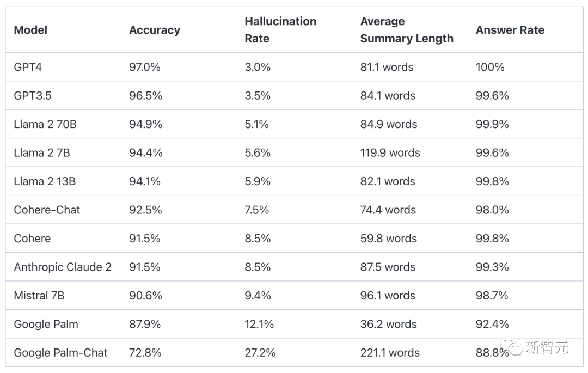The image size is (588, 373).
Task: Select the Mistral 7B model cell
Action: pyautogui.click(x=39, y=295)
